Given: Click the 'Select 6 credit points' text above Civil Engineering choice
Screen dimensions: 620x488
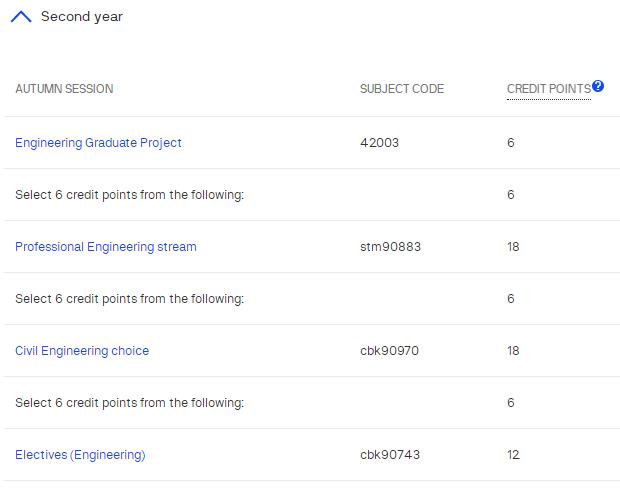Looking at the screenshot, I should click(x=130, y=299).
